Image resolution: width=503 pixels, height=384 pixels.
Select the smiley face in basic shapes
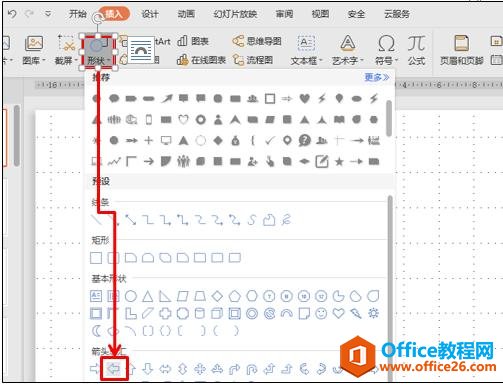(x=321, y=313)
